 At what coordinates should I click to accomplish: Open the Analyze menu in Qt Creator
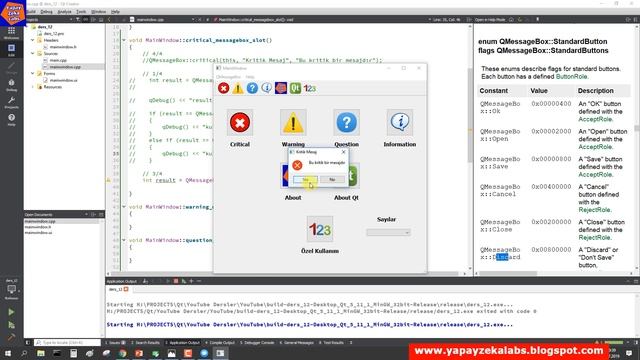pyautogui.click(x=64, y=12)
